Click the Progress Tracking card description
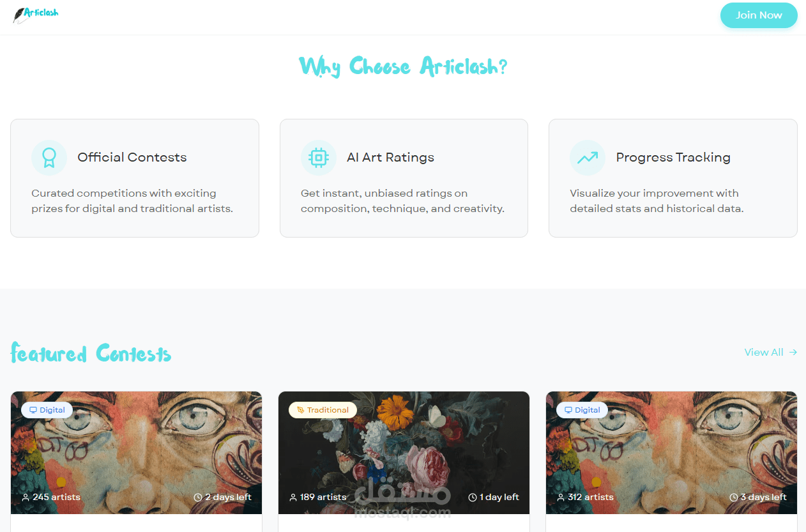The height and width of the screenshot is (532, 806). [x=657, y=201]
